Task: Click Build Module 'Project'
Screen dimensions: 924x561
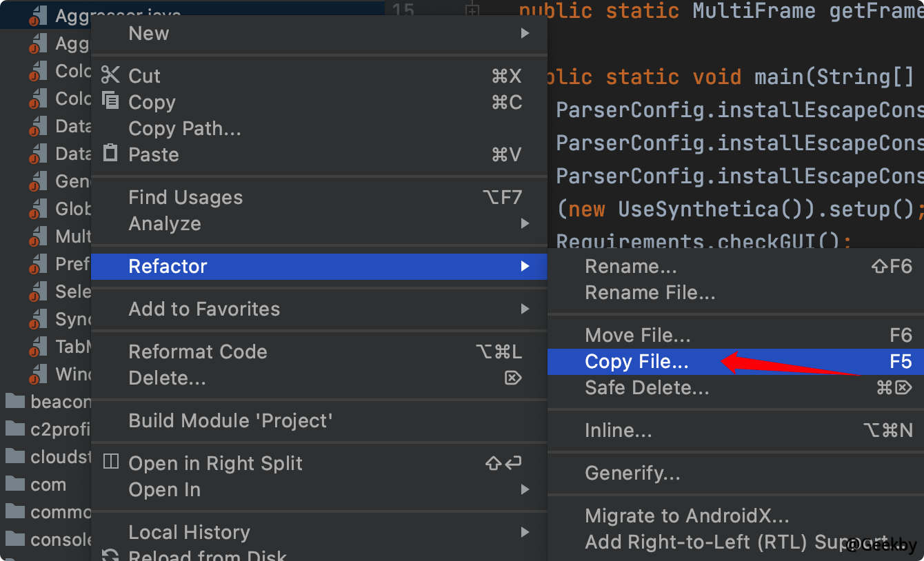Action: click(230, 420)
